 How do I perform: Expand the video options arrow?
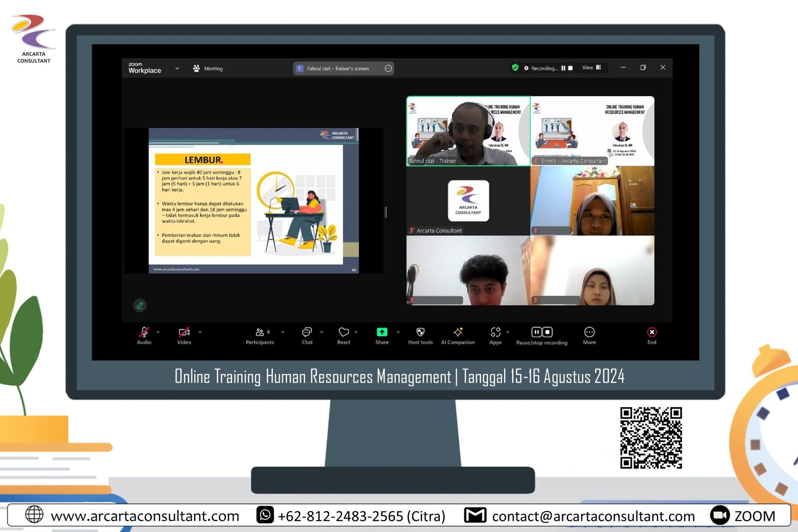pyautogui.click(x=200, y=332)
